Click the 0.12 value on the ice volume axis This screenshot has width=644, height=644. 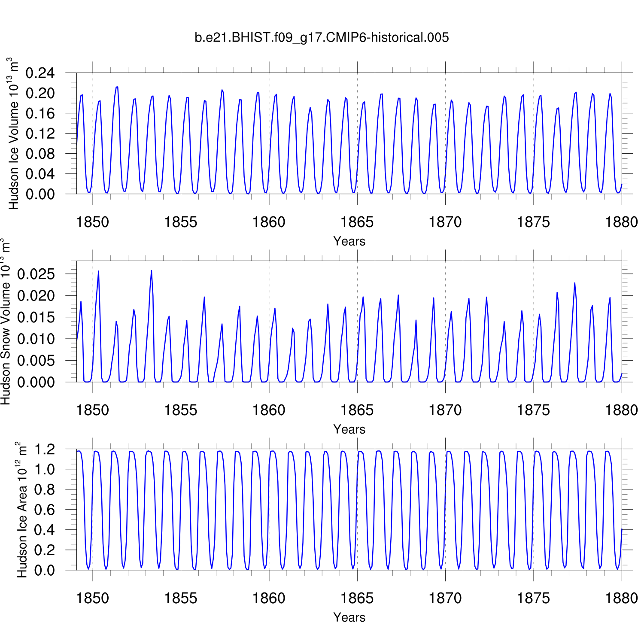pyautogui.click(x=40, y=134)
